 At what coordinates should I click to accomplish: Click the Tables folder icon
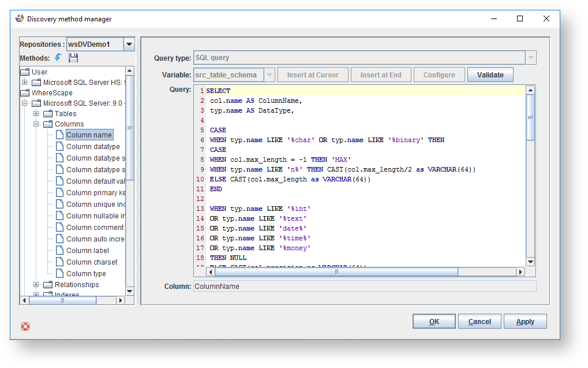coord(48,114)
